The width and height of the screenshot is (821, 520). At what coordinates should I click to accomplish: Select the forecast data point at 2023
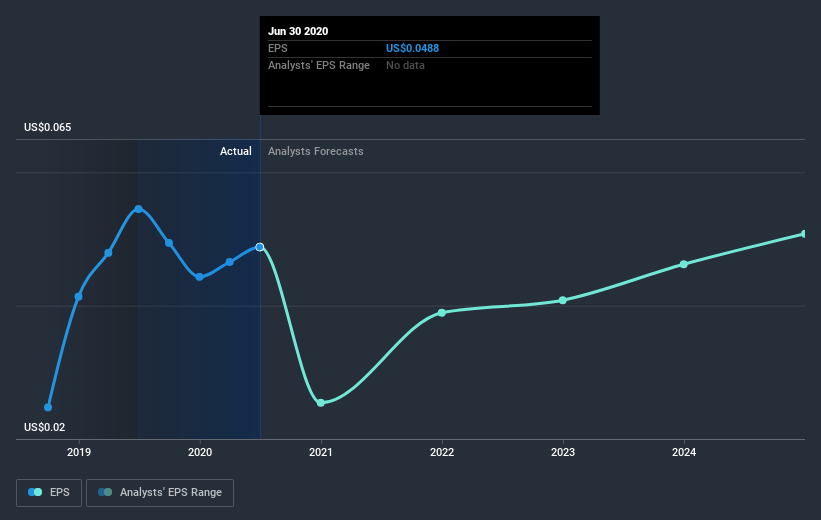pyautogui.click(x=563, y=301)
